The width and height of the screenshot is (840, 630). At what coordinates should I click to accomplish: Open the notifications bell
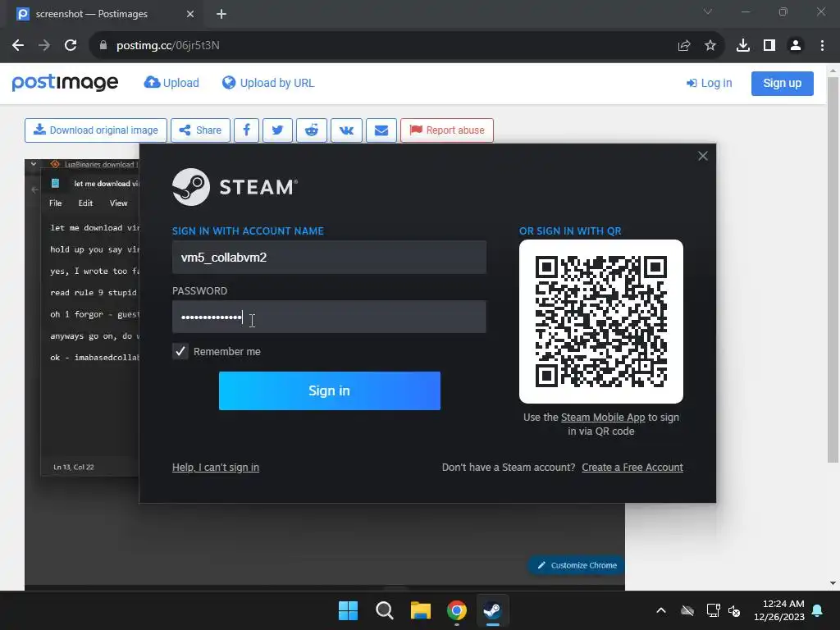coord(818,610)
